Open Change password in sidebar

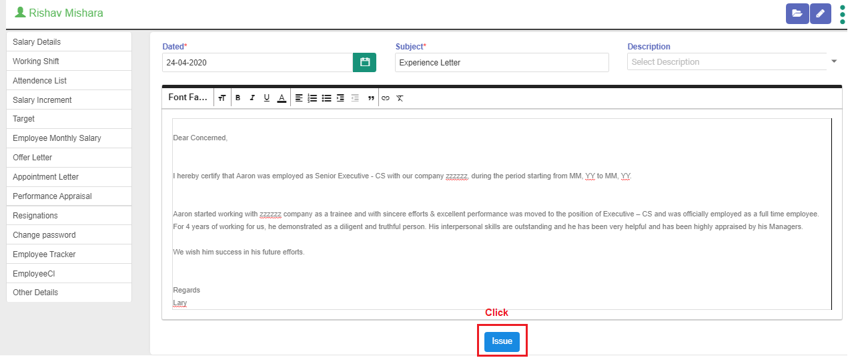click(x=69, y=235)
